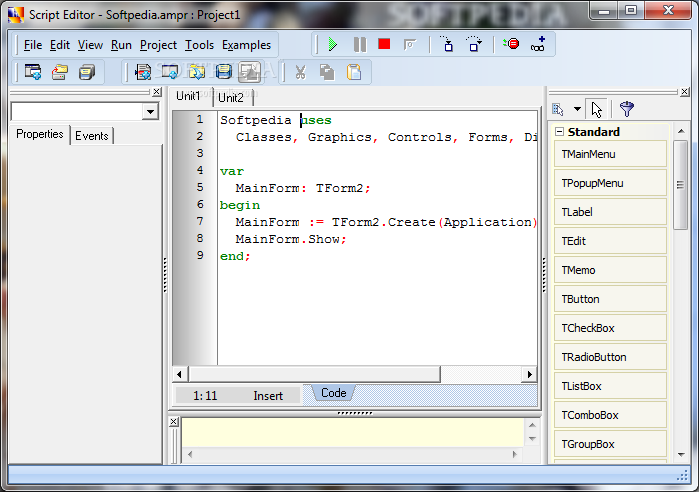Open palette view dropdown arrow

click(x=577, y=109)
